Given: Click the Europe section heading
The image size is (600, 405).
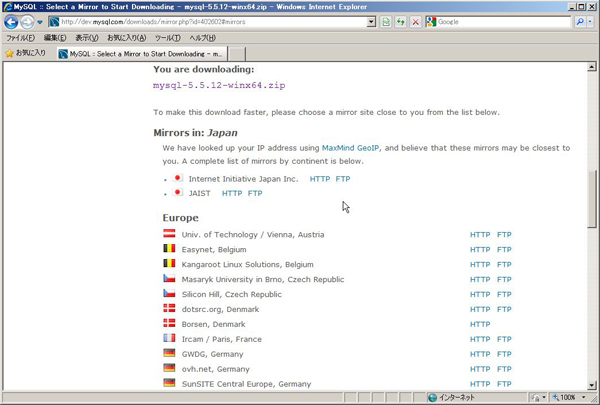Looking at the screenshot, I should [x=181, y=218].
